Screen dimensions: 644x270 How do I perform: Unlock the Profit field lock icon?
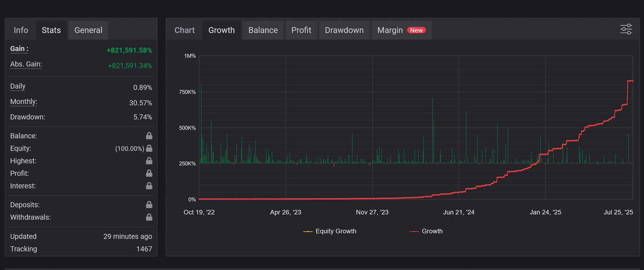[x=149, y=173]
